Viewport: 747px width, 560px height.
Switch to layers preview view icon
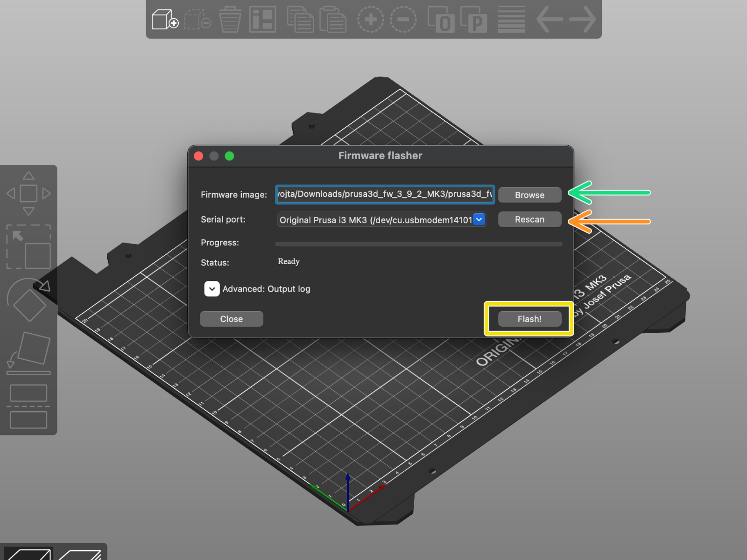[x=80, y=554]
